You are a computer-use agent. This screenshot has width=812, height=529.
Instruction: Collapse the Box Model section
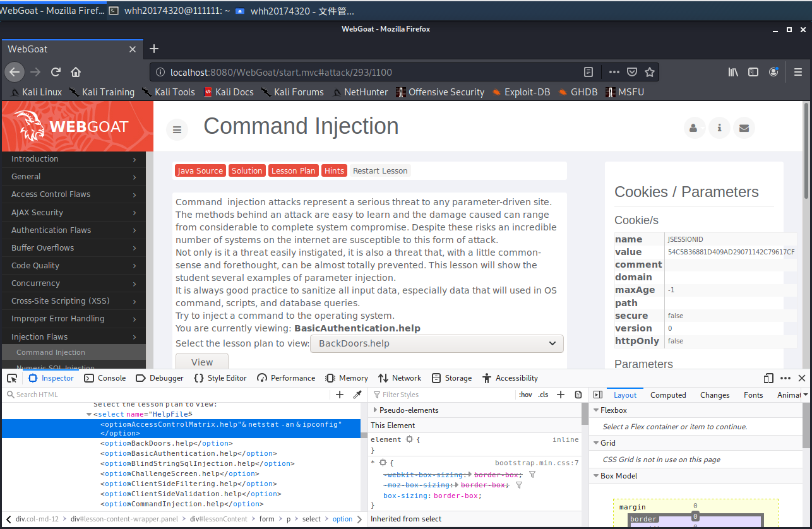[x=596, y=476]
